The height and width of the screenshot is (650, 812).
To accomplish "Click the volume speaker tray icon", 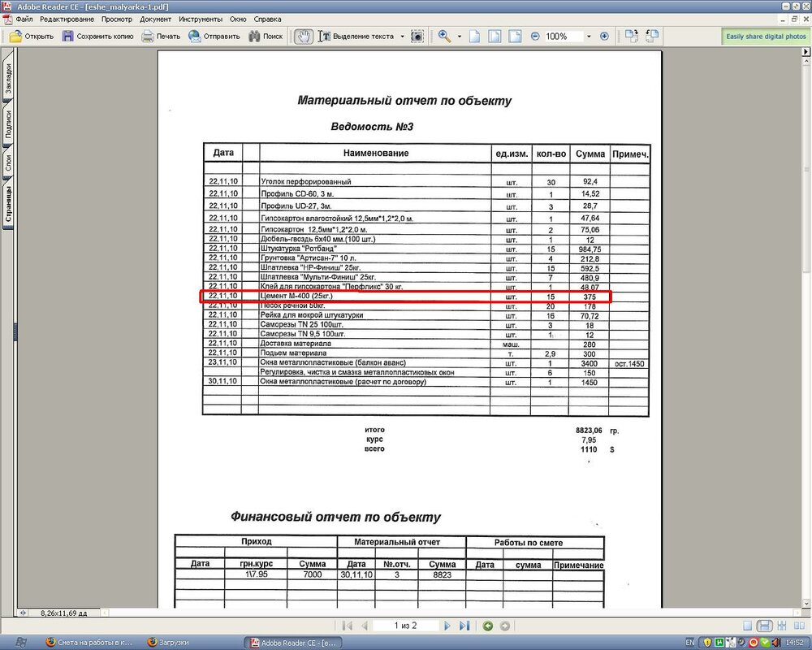I will click(775, 642).
